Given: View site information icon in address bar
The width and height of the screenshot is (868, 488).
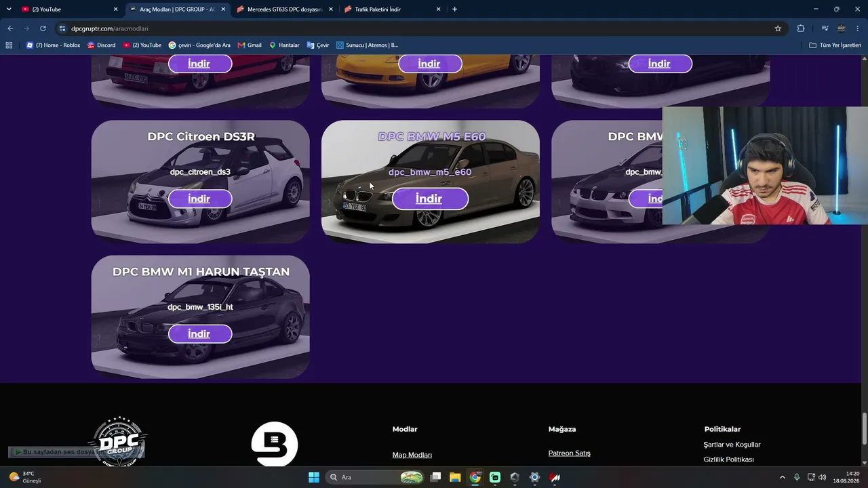Looking at the screenshot, I should (x=62, y=28).
